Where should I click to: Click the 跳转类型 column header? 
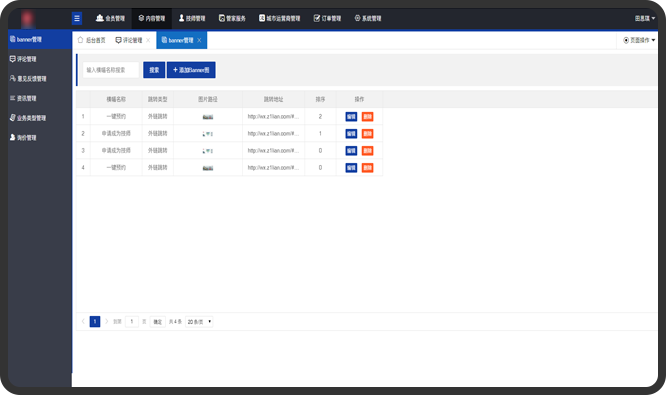pyautogui.click(x=158, y=99)
